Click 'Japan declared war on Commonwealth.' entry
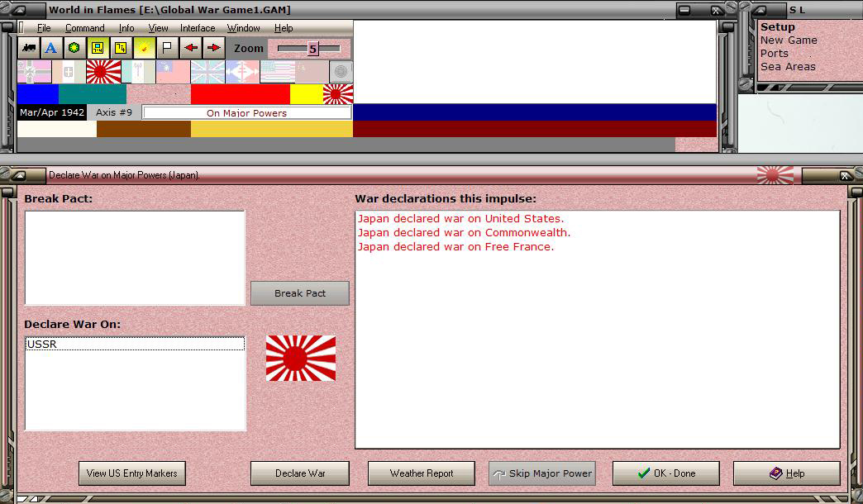The image size is (863, 504). tap(464, 233)
